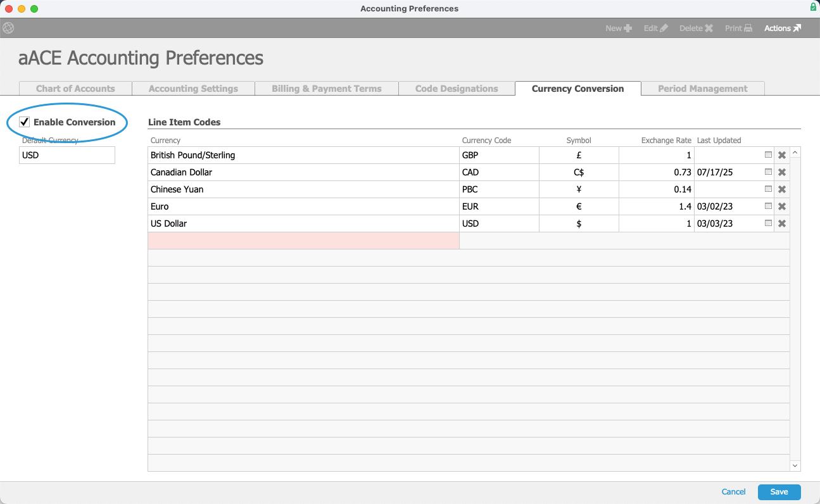Click the USD code cell in the table
The width and height of the screenshot is (820, 504).
(499, 224)
